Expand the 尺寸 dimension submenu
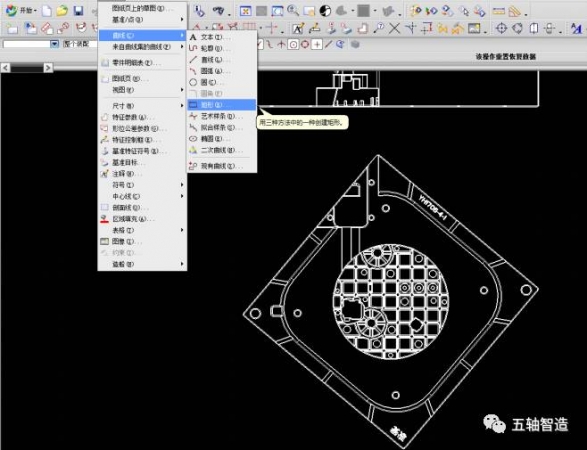 point(142,106)
